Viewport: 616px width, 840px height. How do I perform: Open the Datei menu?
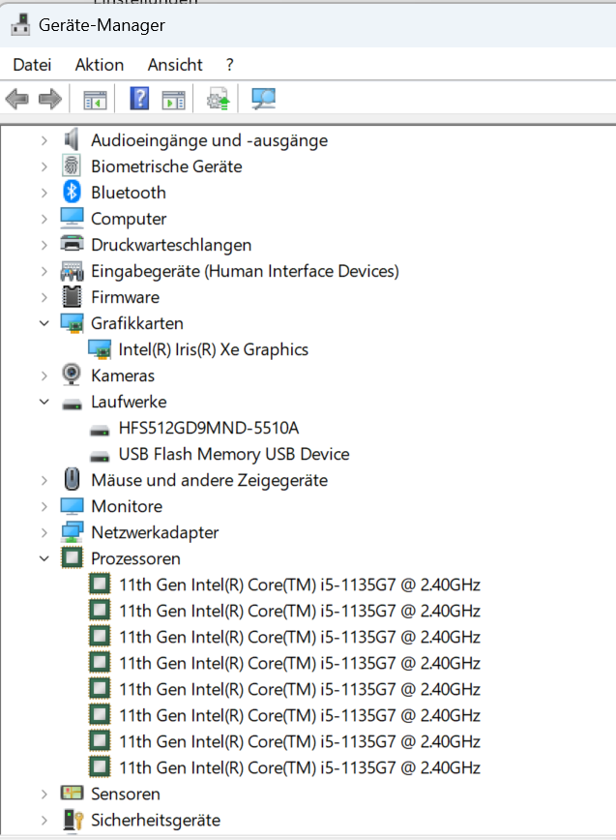click(x=32, y=65)
